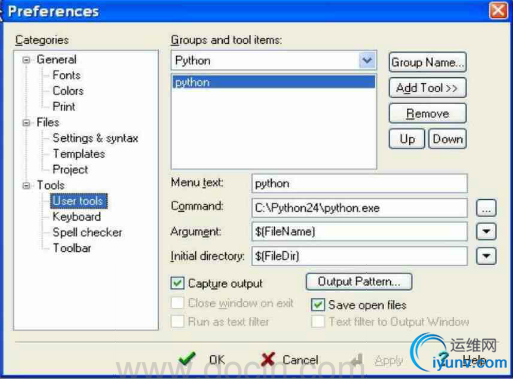This screenshot has width=513, height=379.
Task: Open Settings & syntax category
Action: pyautogui.click(x=95, y=138)
